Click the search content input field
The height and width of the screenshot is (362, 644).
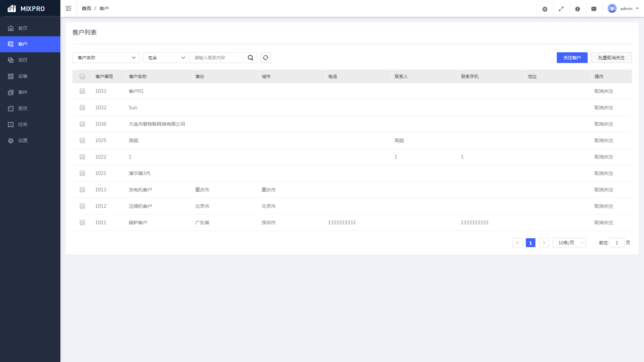[x=218, y=58]
